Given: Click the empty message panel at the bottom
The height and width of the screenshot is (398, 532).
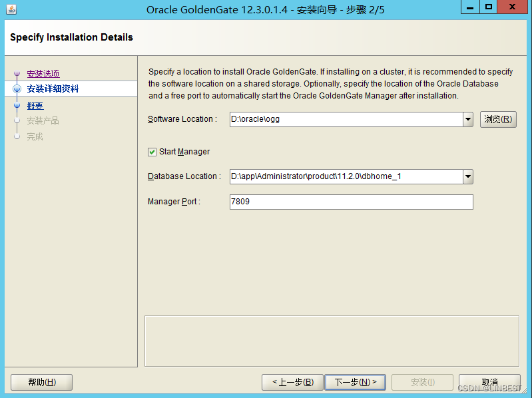Looking at the screenshot, I should click(x=332, y=341).
